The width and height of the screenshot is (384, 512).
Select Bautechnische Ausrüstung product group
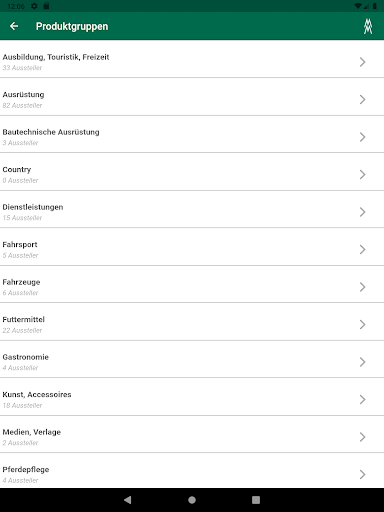pos(192,134)
